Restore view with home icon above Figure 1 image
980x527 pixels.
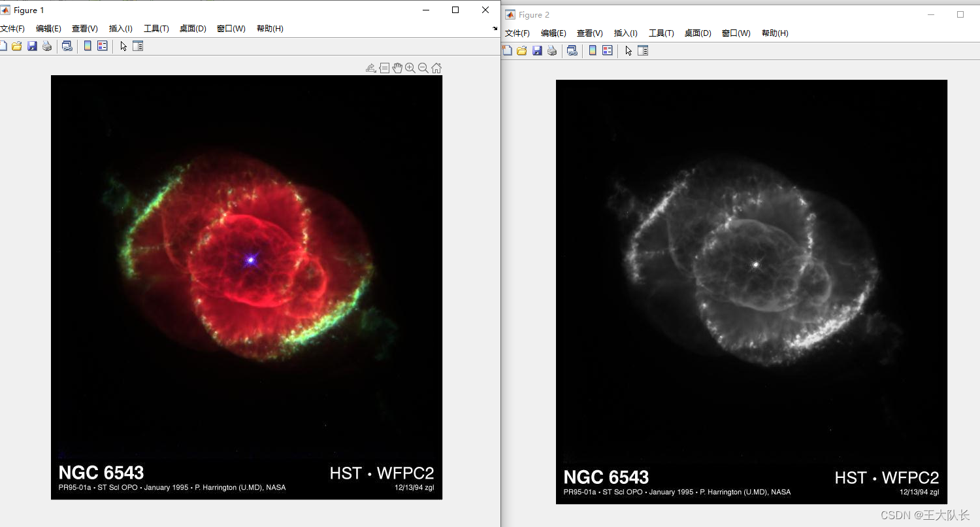click(x=436, y=68)
